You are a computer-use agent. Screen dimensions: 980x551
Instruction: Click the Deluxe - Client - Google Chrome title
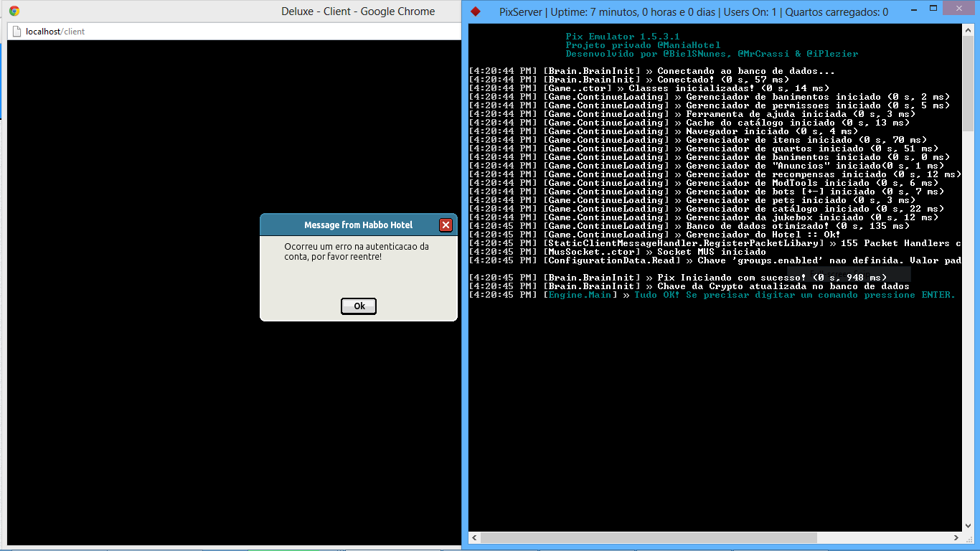[358, 11]
